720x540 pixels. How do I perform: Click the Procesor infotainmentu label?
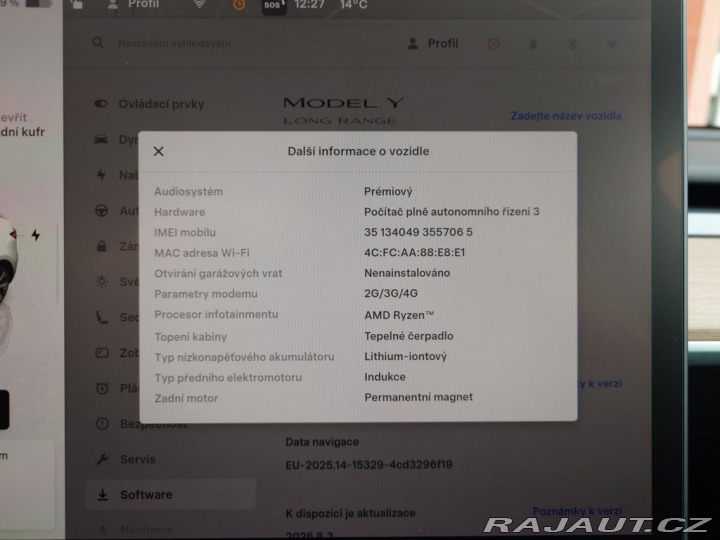click(216, 315)
